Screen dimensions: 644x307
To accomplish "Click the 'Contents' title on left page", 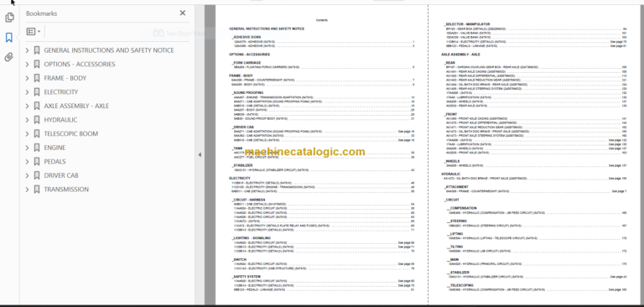I will click(322, 20).
